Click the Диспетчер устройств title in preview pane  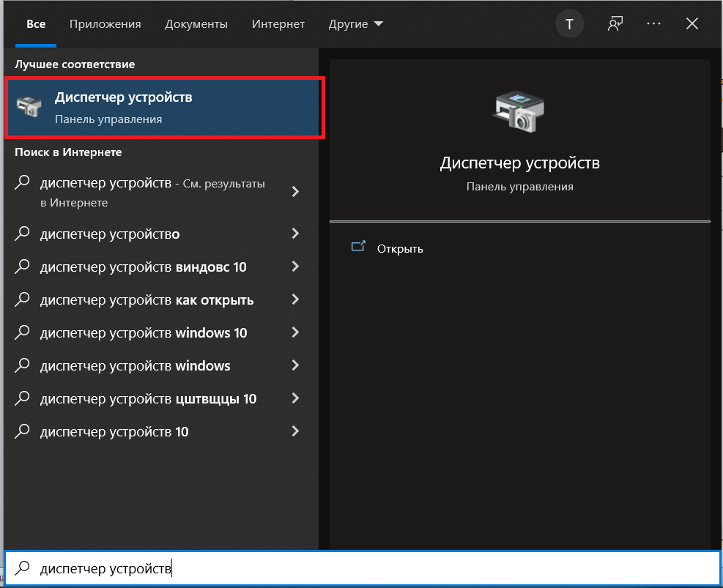(x=519, y=163)
